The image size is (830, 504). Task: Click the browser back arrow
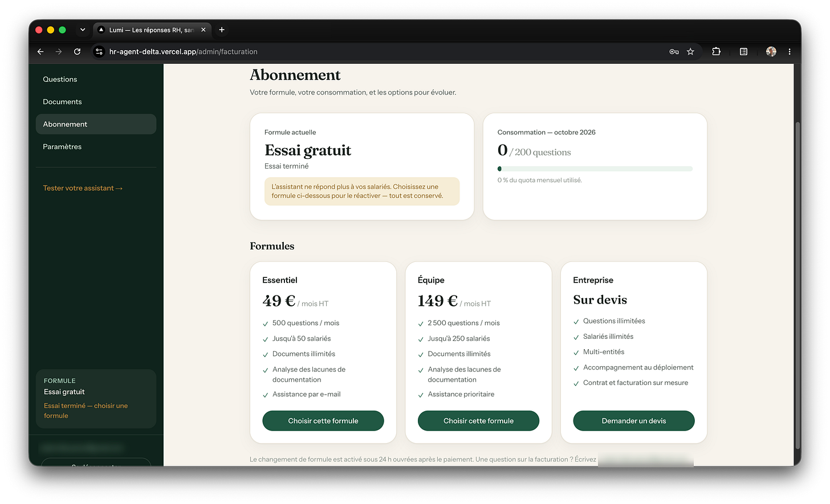click(40, 52)
